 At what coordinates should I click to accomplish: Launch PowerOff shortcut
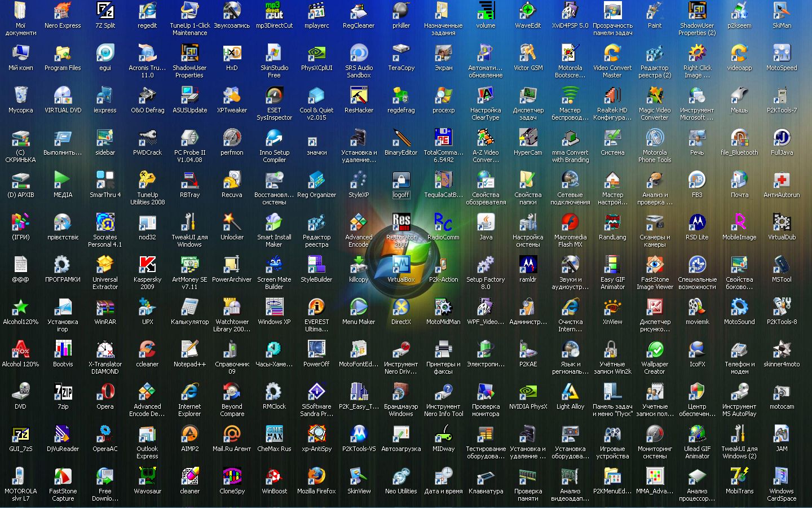click(316, 349)
